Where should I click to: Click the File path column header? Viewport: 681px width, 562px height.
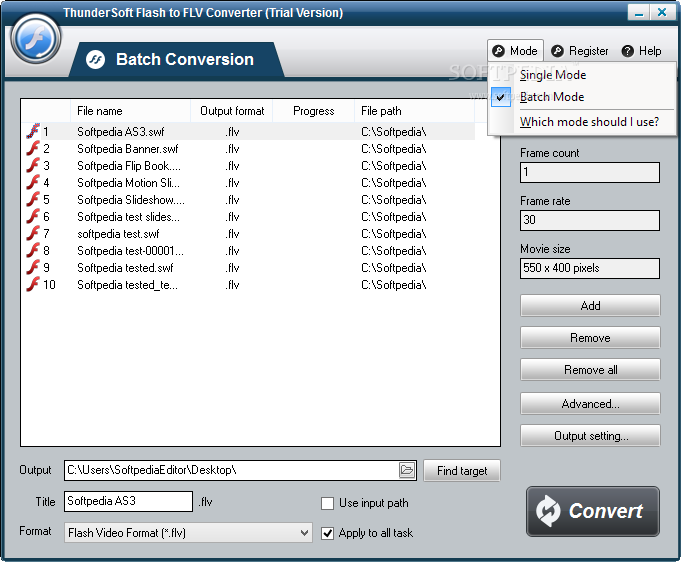point(414,111)
